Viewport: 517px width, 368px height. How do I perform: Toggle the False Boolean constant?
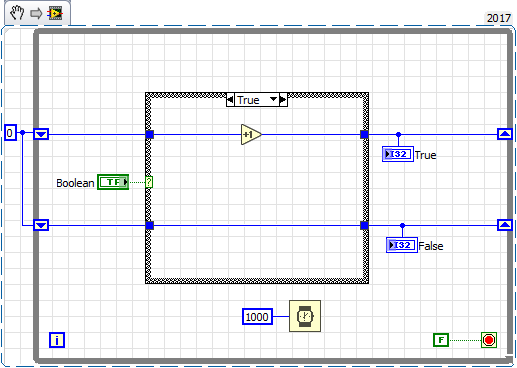click(x=441, y=340)
